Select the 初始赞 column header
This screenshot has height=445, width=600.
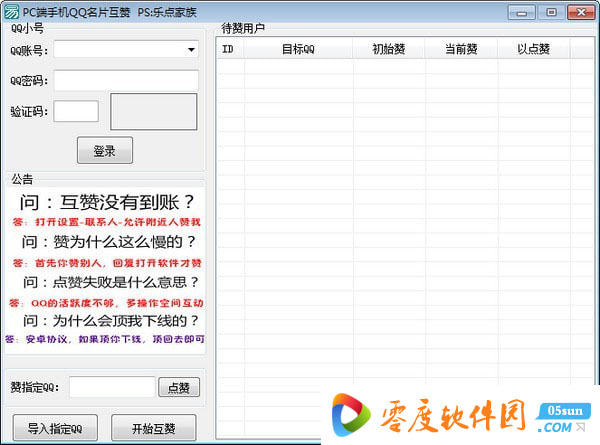pyautogui.click(x=388, y=49)
